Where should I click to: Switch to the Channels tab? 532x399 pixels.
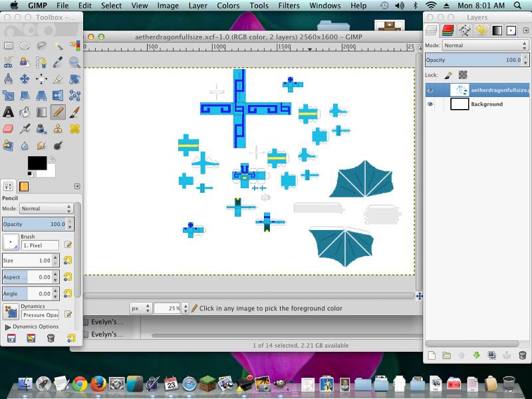(448, 31)
